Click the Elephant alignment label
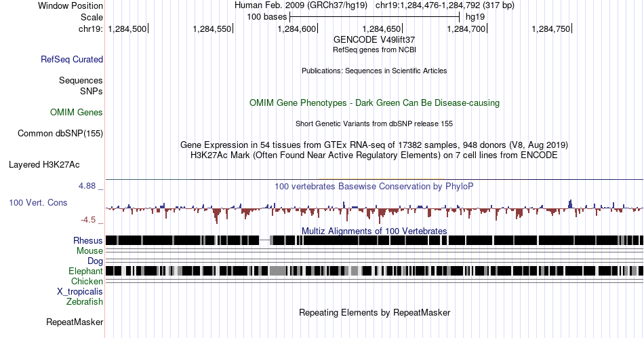 point(86,271)
